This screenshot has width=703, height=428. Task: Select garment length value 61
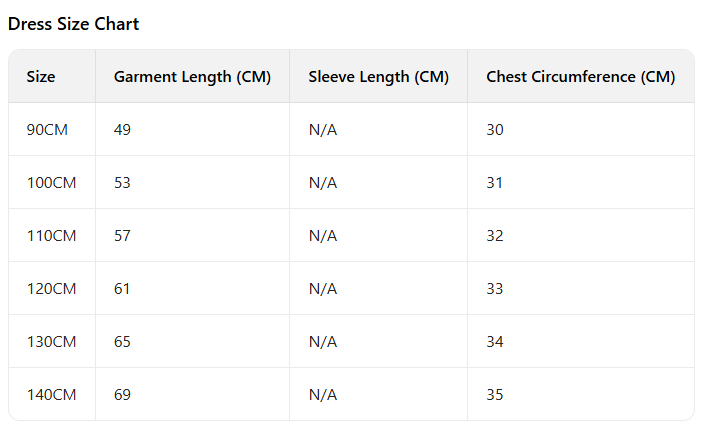pos(123,289)
